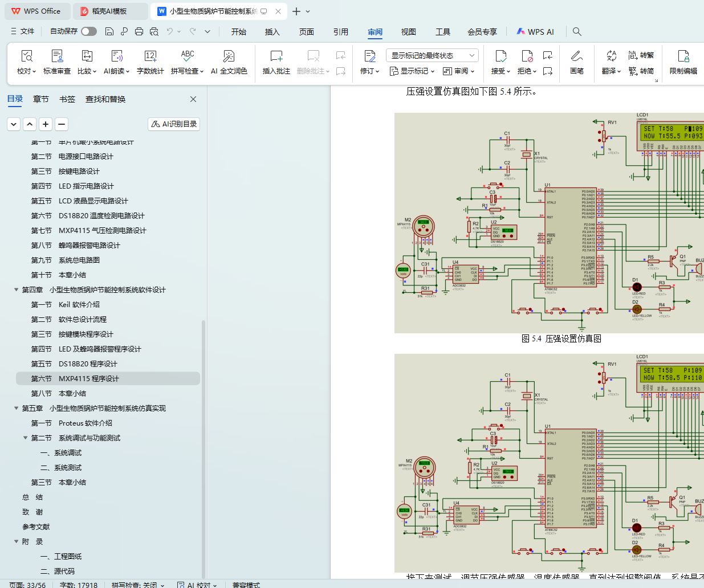Open the 查找和替换 find and replace tab
Image resolution: width=704 pixels, height=588 pixels.
(x=105, y=99)
